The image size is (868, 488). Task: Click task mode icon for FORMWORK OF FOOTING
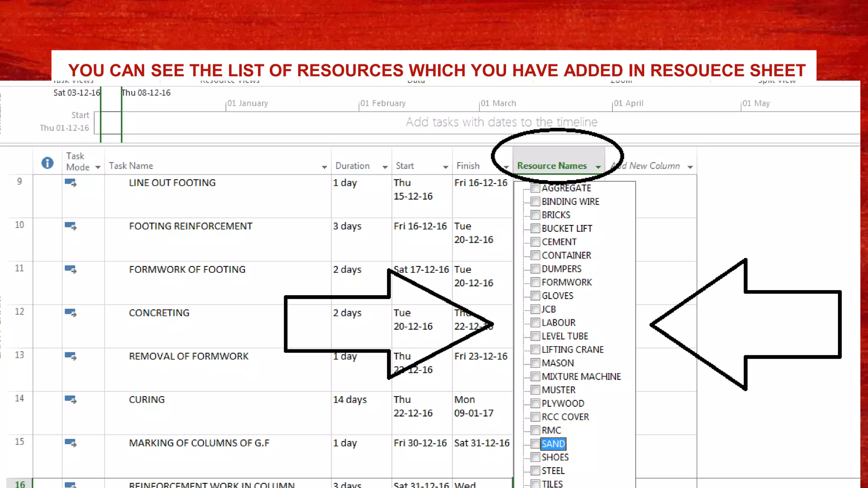click(x=70, y=269)
